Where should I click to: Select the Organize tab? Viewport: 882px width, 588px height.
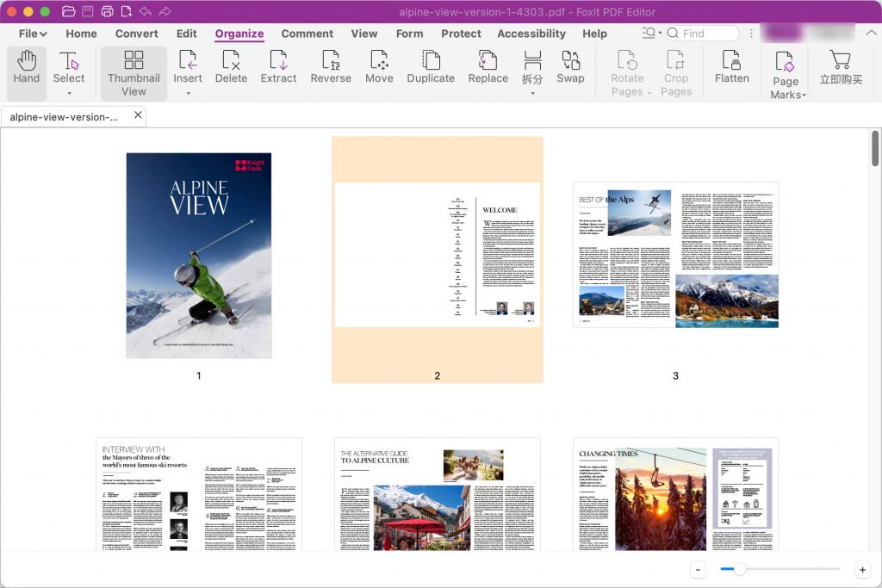[239, 34]
